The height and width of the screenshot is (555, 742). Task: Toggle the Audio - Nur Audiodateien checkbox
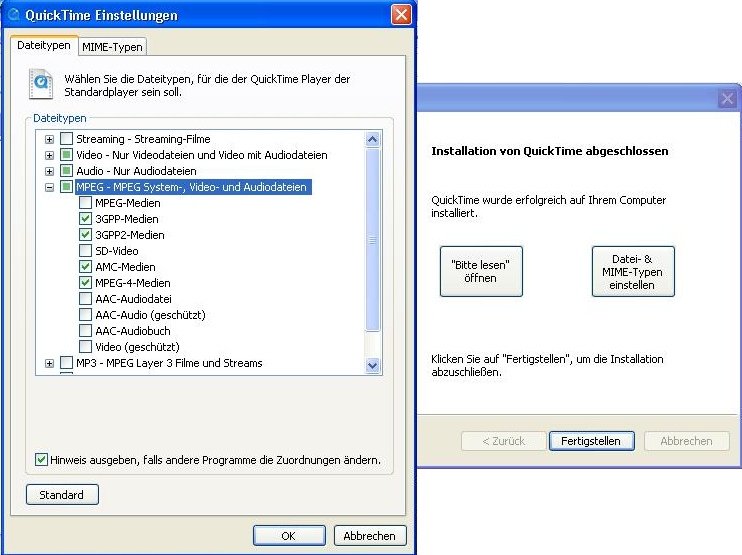click(66, 171)
